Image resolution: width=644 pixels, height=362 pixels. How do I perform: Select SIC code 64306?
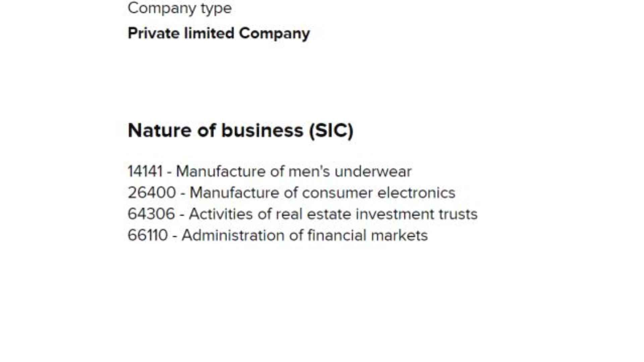(x=151, y=214)
